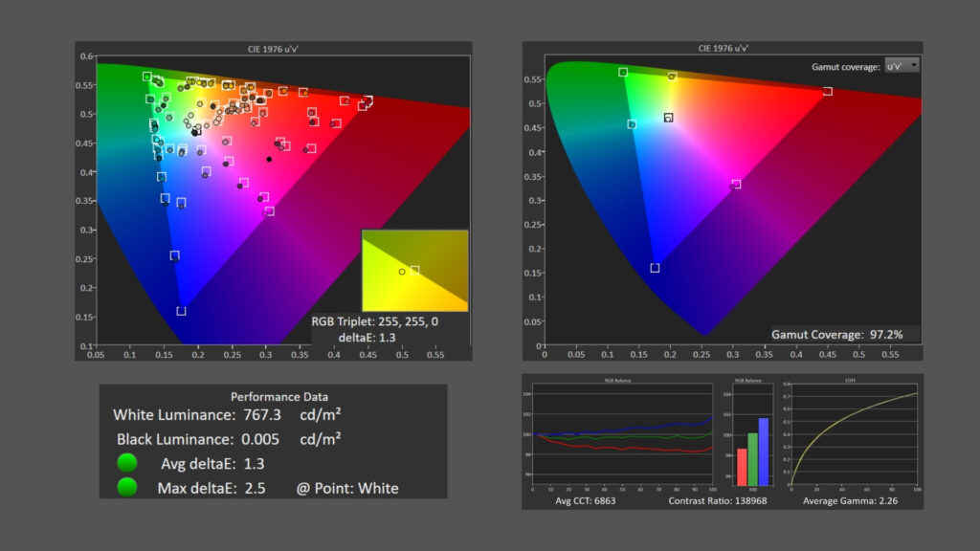Select the cyan secondary target square in gamut chart
Image resolution: width=980 pixels, height=551 pixels.
[x=632, y=124]
